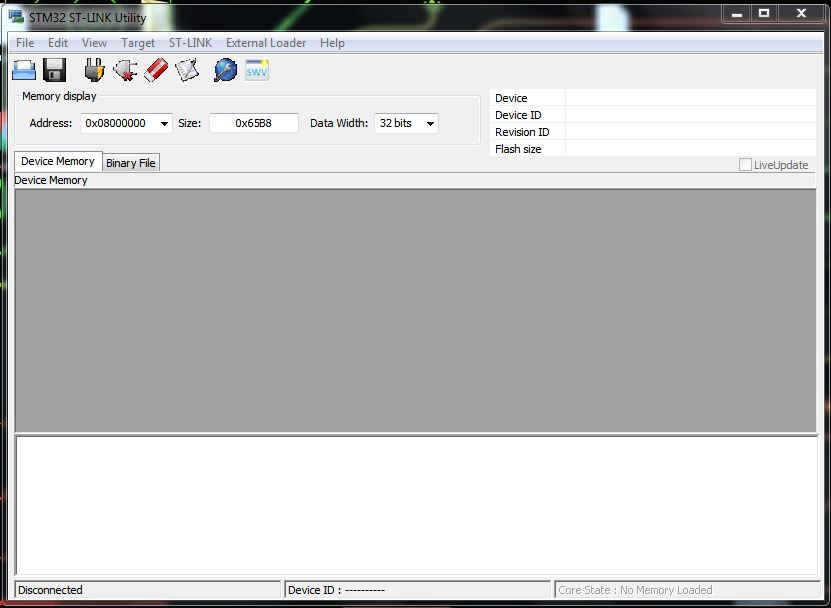
Task: Click the Full chip erase eraser icon
Action: pyautogui.click(x=155, y=70)
